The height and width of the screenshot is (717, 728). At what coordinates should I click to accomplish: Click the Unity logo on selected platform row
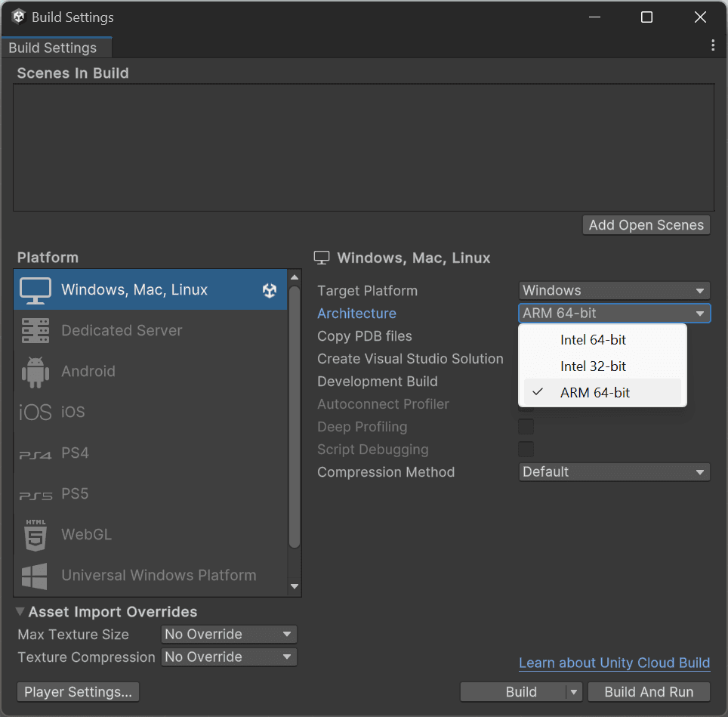pyautogui.click(x=270, y=289)
